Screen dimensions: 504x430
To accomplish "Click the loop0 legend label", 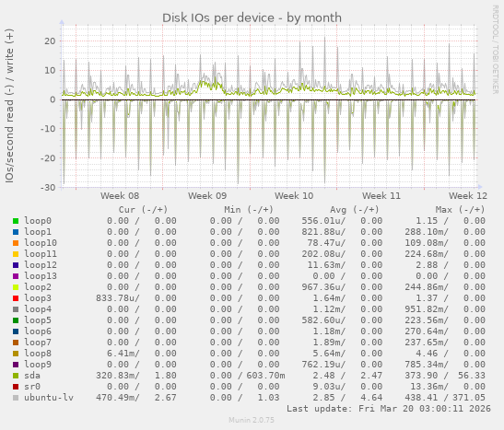I will [x=38, y=221].
